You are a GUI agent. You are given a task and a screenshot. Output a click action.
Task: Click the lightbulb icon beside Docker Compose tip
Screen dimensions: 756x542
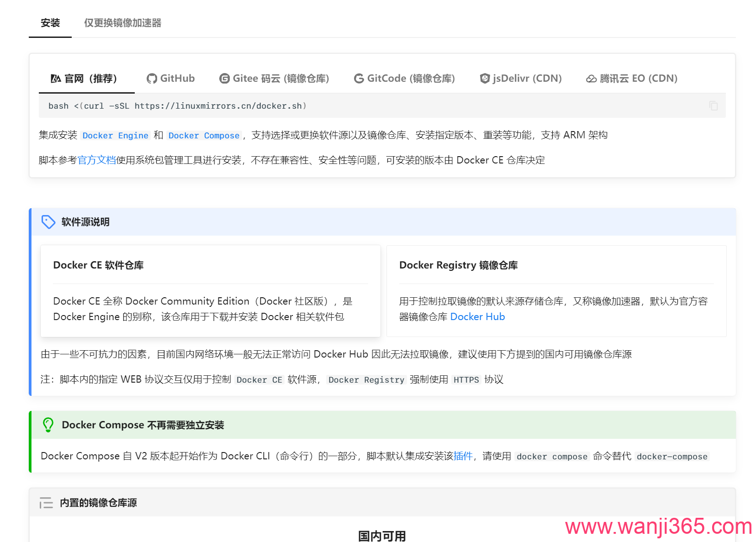coord(48,425)
